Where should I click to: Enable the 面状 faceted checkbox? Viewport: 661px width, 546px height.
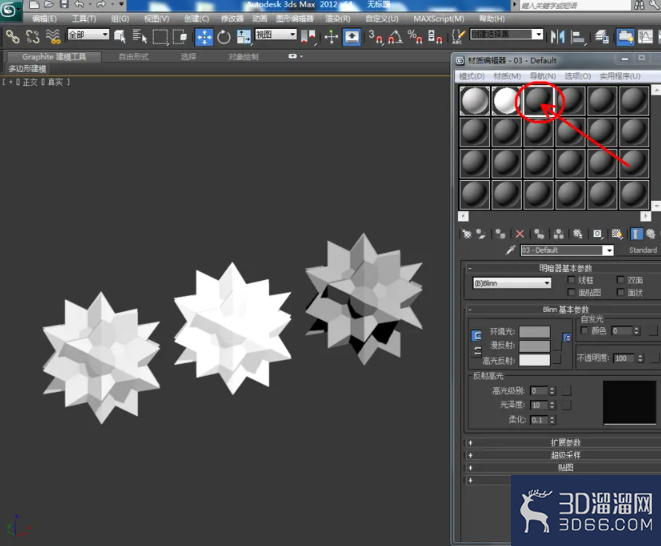click(620, 292)
